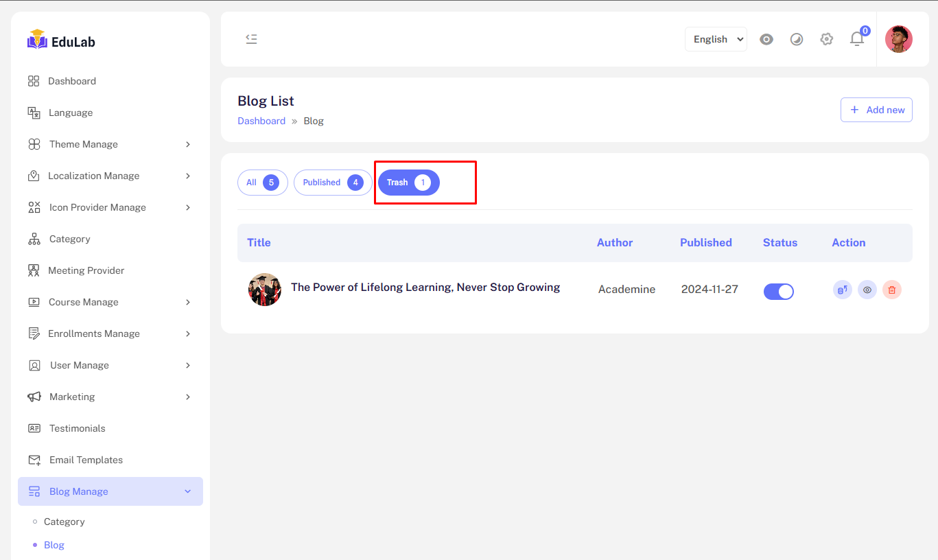Click the eye icon in top header
Image resolution: width=938 pixels, height=560 pixels.
coord(766,39)
